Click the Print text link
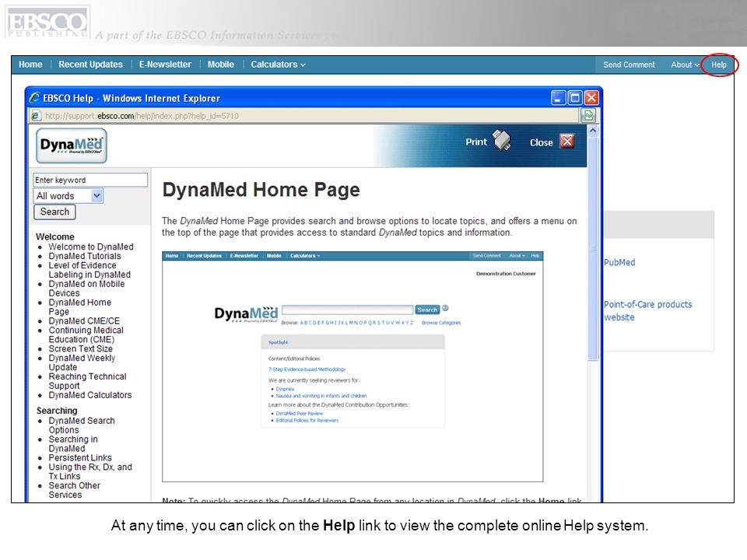 tap(476, 142)
